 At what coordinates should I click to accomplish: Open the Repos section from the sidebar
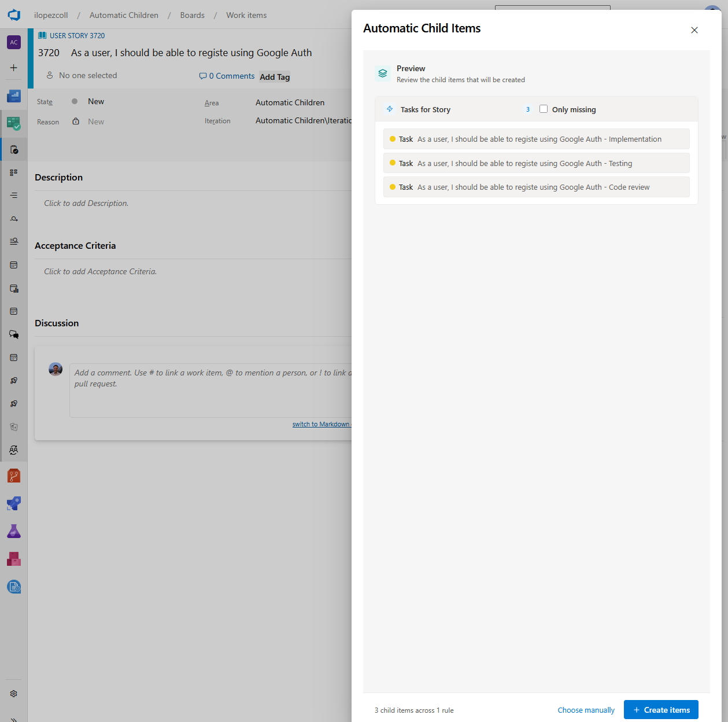tap(13, 476)
